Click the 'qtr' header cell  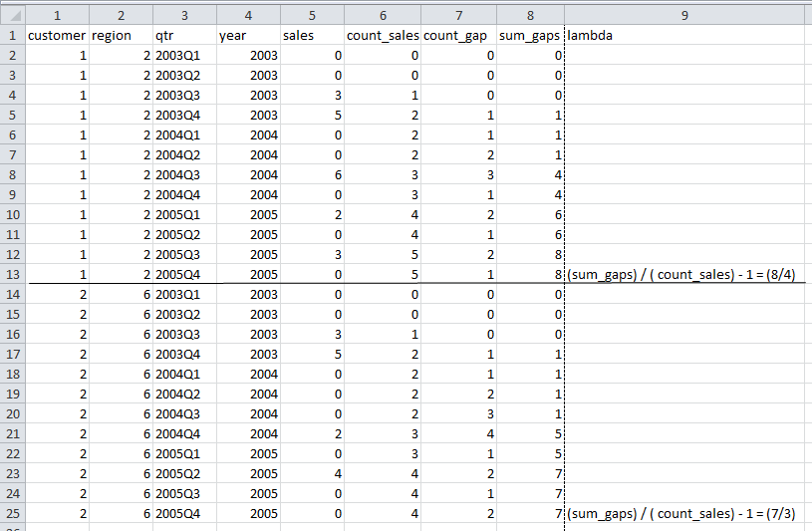coord(185,35)
